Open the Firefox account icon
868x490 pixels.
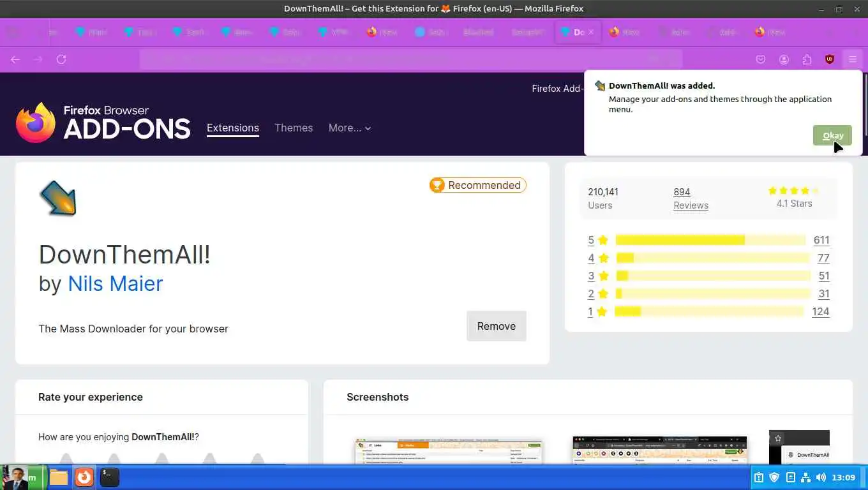point(784,59)
